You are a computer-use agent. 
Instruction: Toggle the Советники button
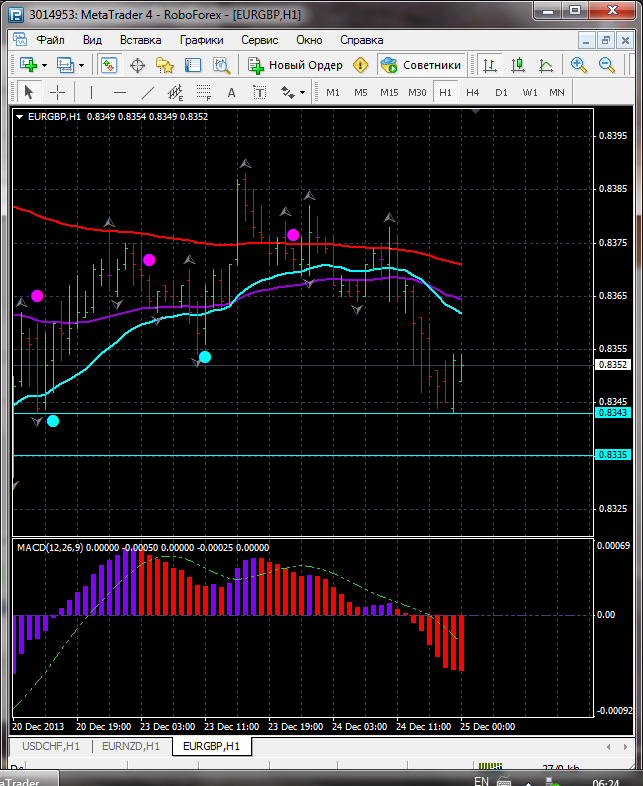tap(421, 65)
